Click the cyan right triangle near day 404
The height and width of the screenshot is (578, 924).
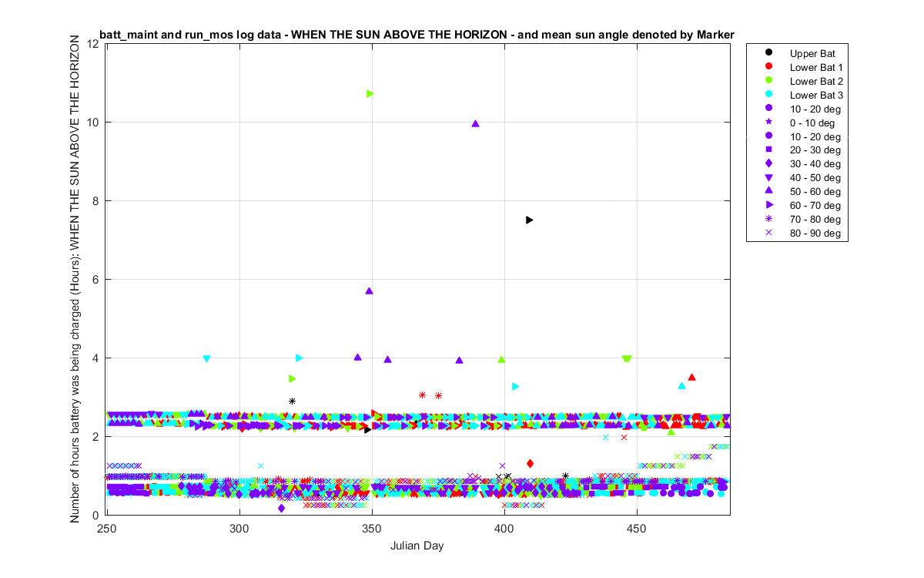(515, 386)
